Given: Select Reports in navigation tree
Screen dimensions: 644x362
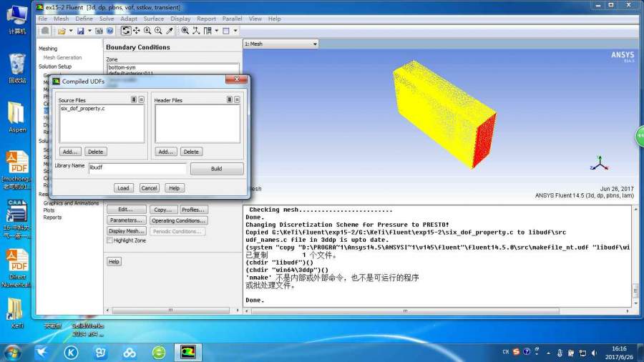Looking at the screenshot, I should (x=52, y=217).
